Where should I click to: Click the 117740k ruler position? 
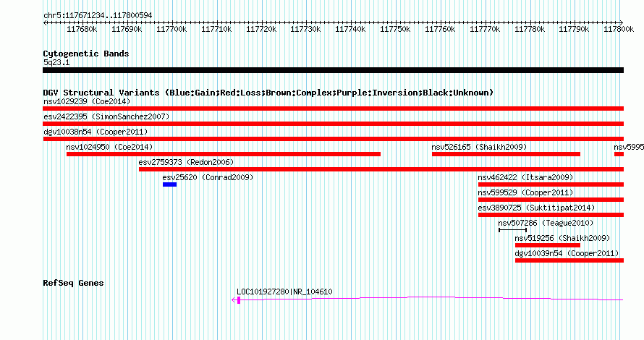pos(350,29)
